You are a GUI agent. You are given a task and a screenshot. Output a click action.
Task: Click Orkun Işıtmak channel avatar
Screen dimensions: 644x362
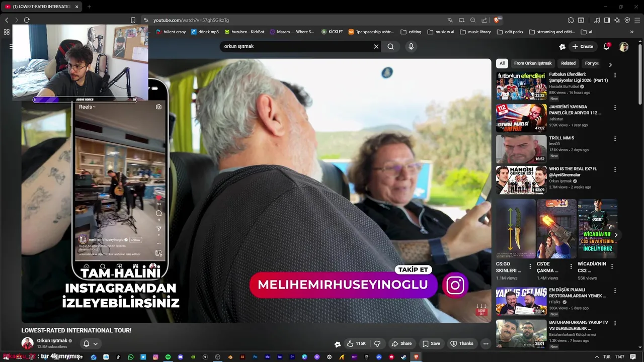27,343
